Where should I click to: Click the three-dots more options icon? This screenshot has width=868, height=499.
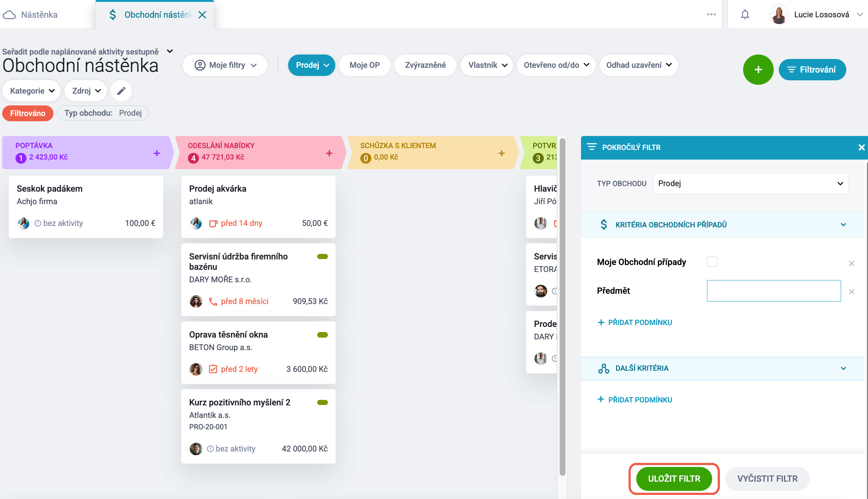click(x=711, y=14)
